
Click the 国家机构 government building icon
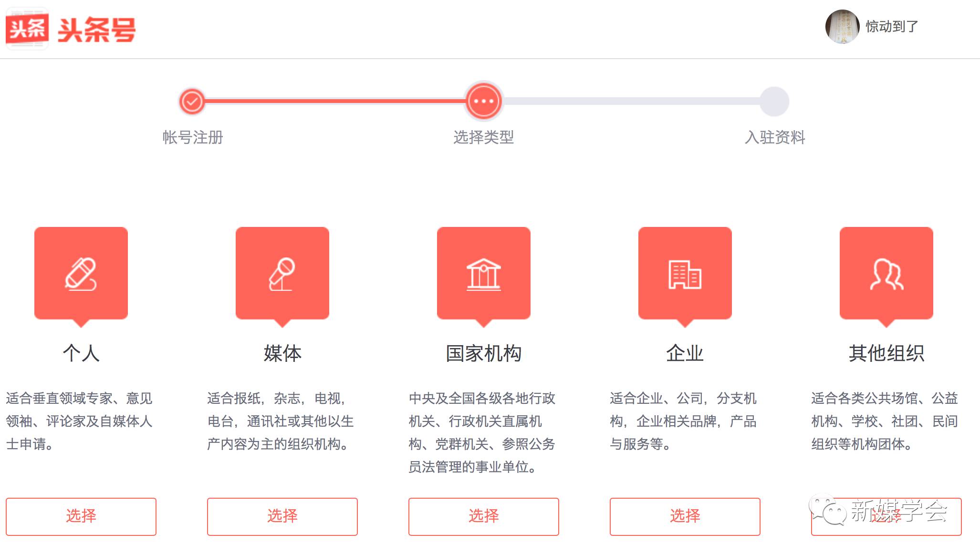(x=483, y=274)
